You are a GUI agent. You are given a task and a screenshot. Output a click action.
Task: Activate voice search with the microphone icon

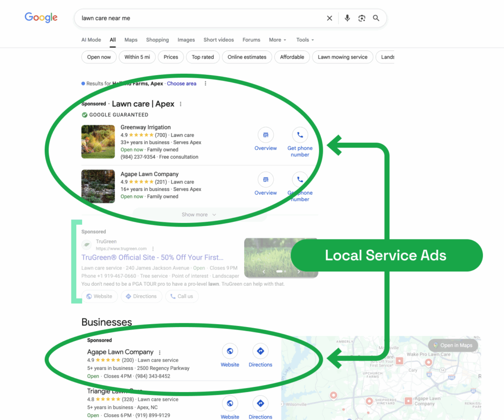tap(347, 18)
